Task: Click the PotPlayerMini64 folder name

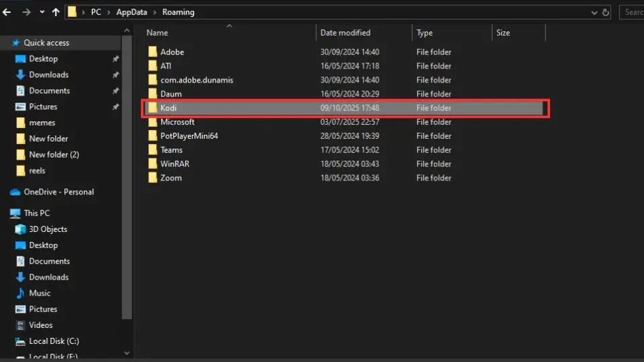Action: pos(189,136)
